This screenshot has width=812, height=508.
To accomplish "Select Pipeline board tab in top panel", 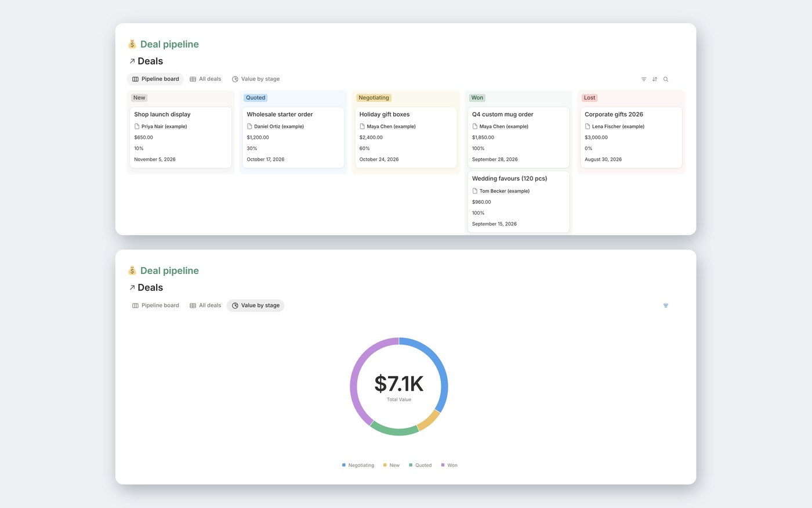I will (x=155, y=79).
